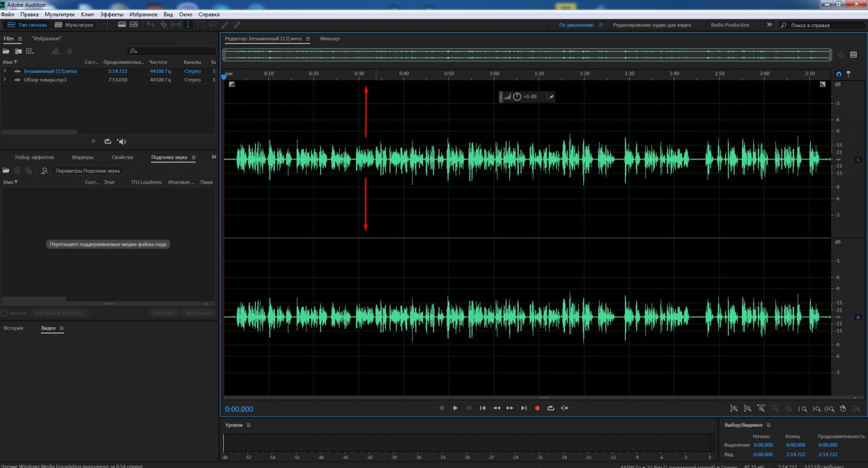
Task: Click the overview navigator waveform bar
Action: pos(527,55)
